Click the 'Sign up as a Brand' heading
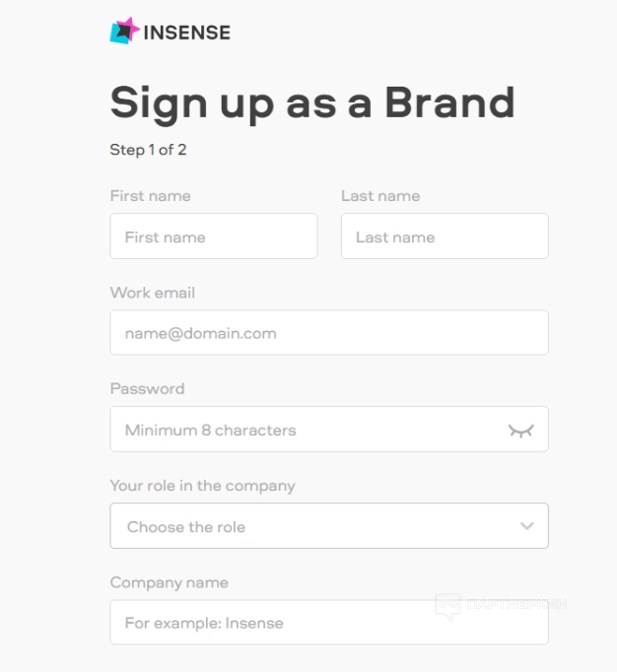Viewport: 617px width, 672px height. point(311,102)
